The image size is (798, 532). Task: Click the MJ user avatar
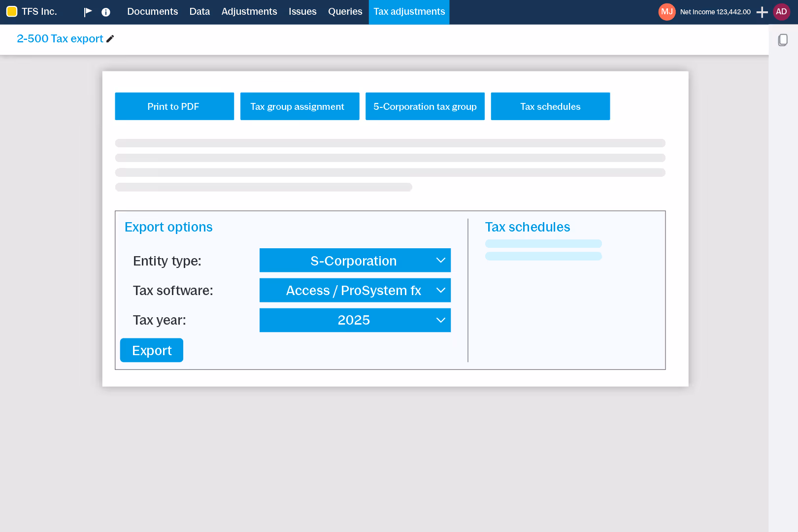pyautogui.click(x=666, y=11)
